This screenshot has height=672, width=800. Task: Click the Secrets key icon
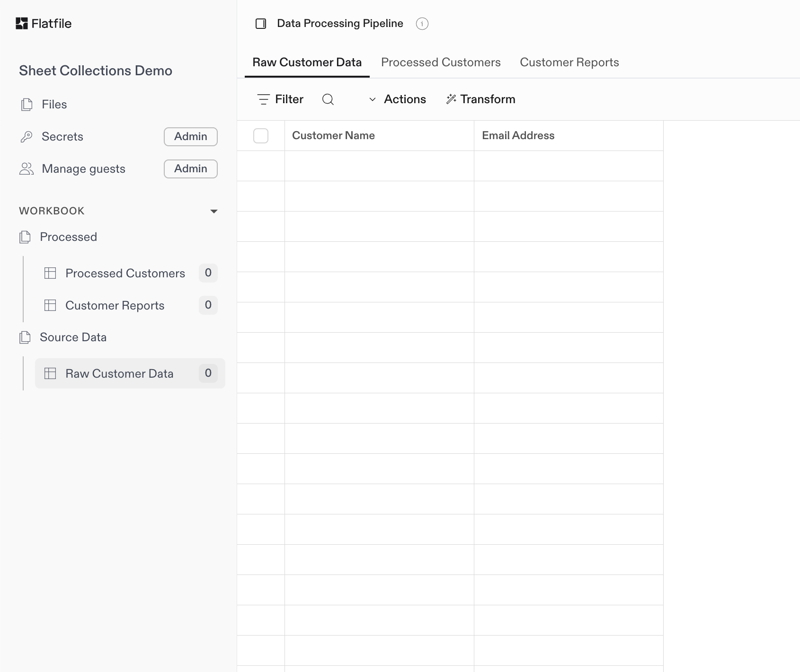click(x=27, y=137)
